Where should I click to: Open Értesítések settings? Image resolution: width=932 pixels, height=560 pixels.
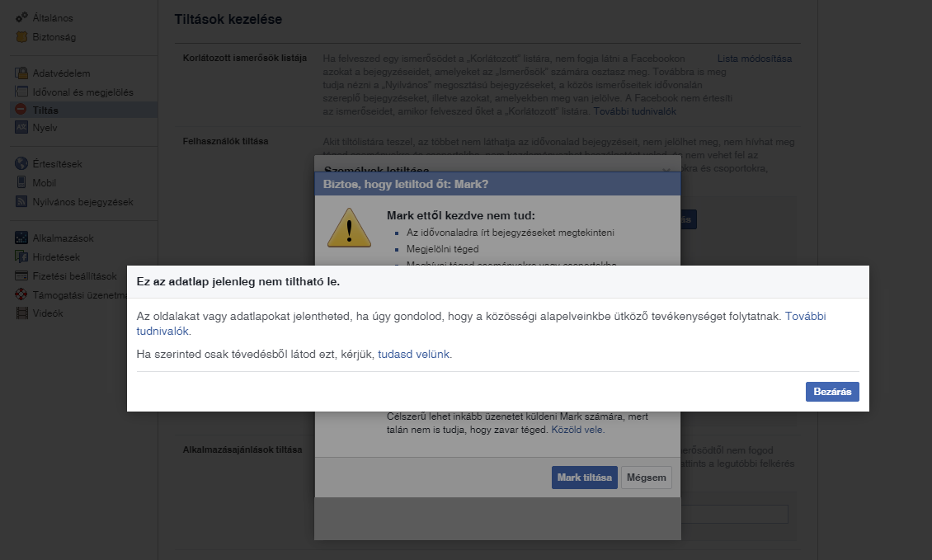pyautogui.click(x=57, y=163)
